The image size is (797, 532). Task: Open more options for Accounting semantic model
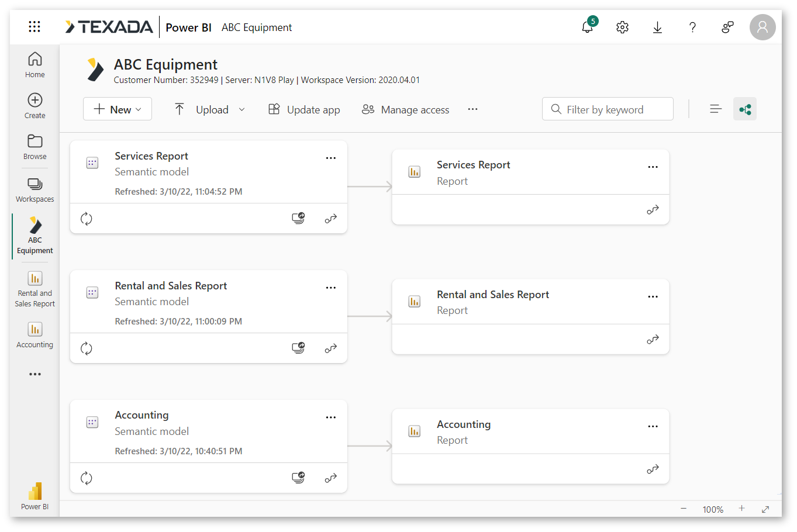tap(331, 417)
